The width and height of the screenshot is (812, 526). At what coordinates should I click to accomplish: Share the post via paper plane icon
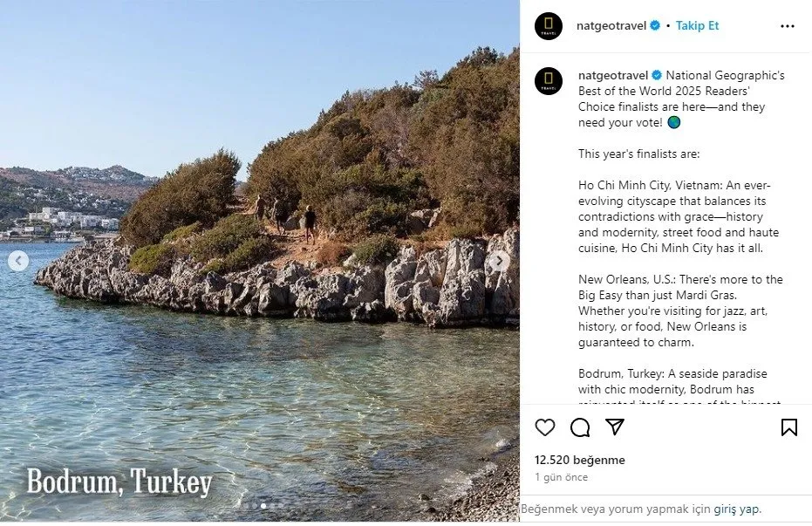(x=615, y=427)
